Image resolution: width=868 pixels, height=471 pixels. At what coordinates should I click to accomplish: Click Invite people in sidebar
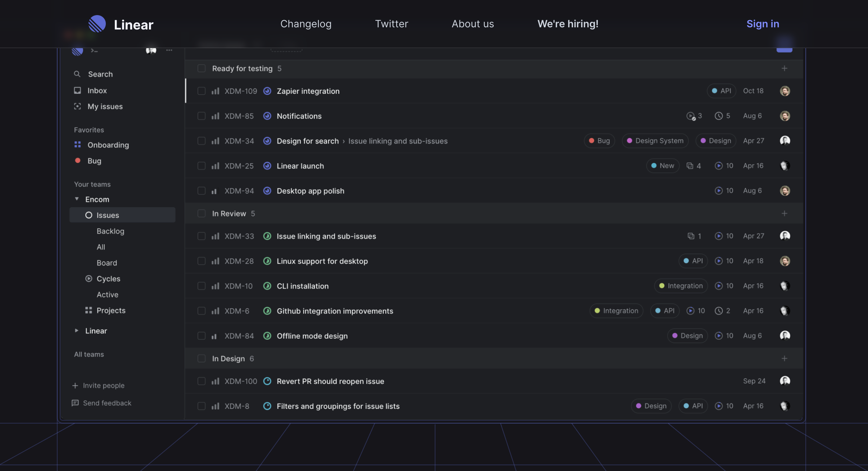(104, 385)
